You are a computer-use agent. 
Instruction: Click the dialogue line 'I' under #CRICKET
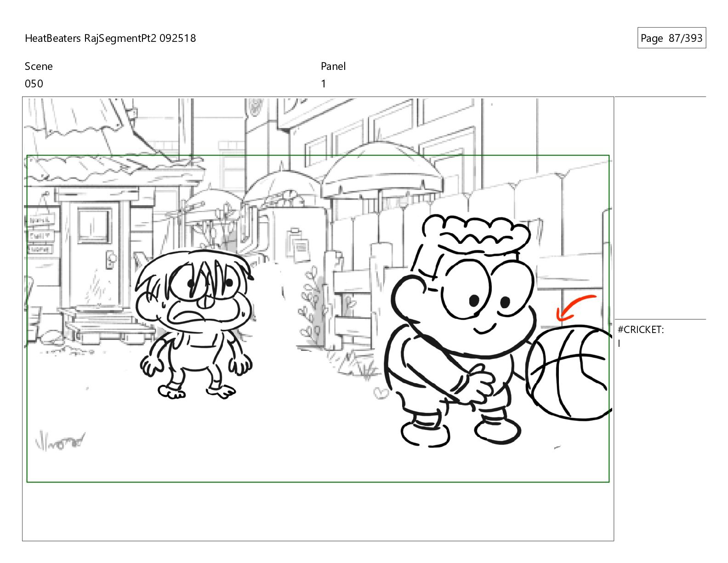[619, 344]
